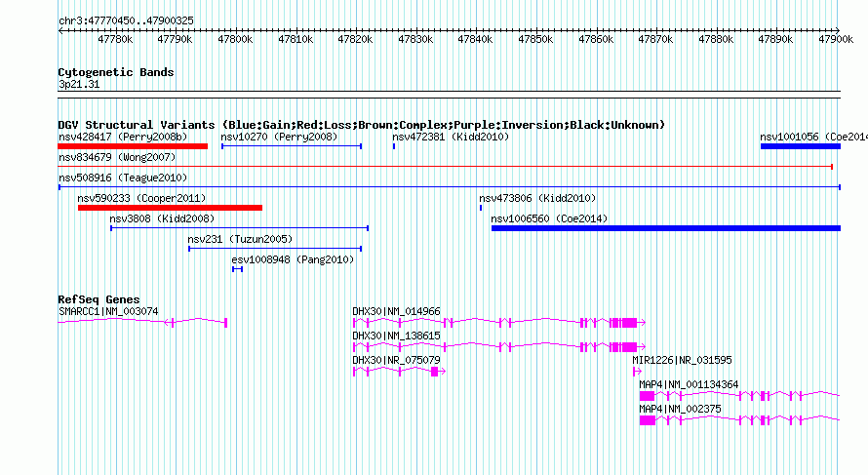Click the 47840k ruler position

click(x=476, y=39)
